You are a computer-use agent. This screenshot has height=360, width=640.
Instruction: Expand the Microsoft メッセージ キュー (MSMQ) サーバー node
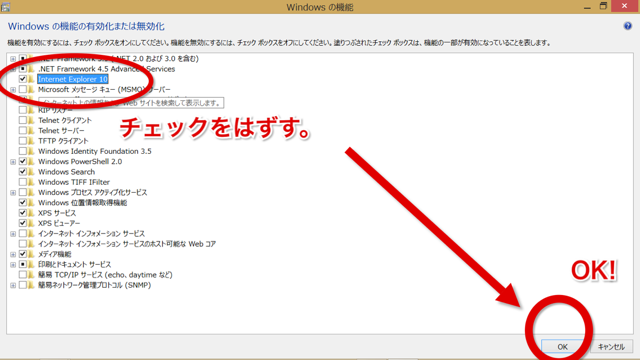[x=13, y=90]
